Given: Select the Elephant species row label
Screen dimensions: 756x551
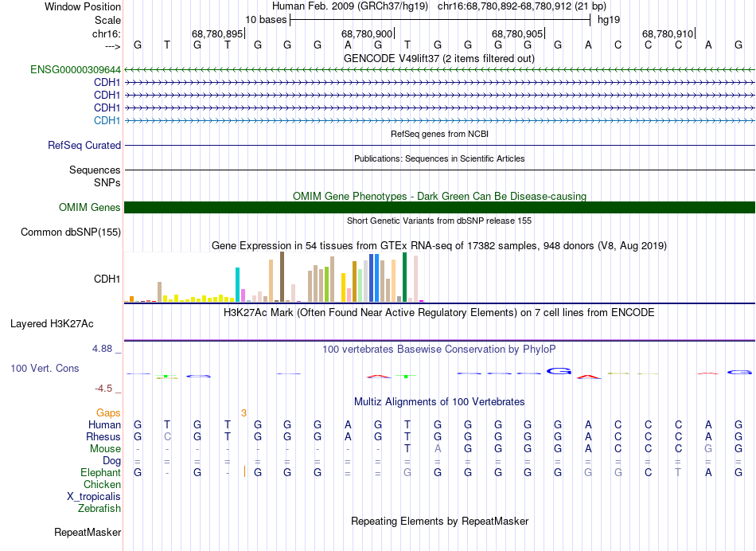Looking at the screenshot, I should pyautogui.click(x=100, y=472).
